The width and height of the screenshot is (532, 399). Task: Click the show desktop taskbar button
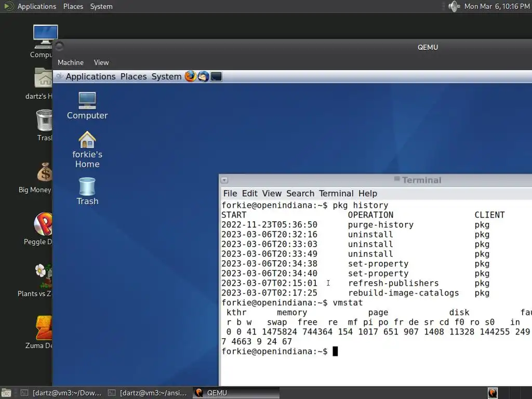(6, 393)
